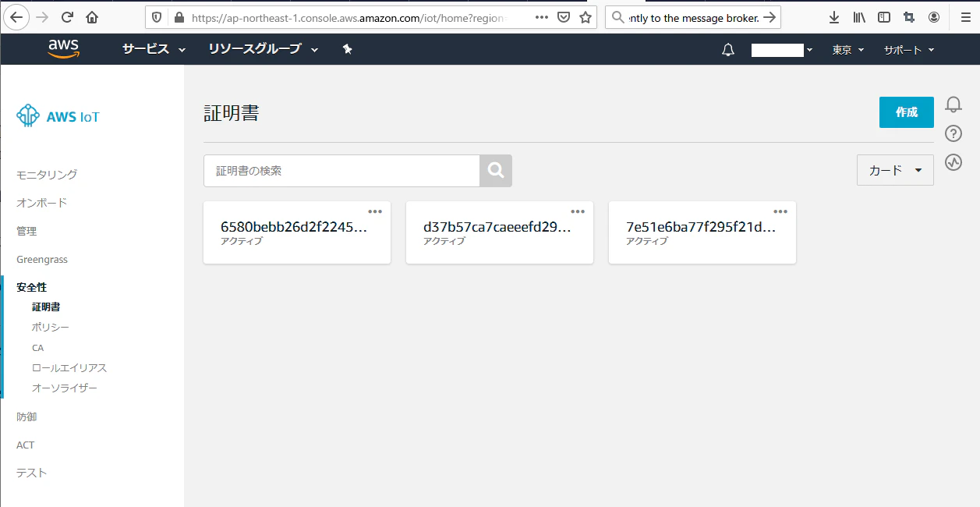This screenshot has height=507, width=980.
Task: Click the screenshot crop icon in toolbar
Action: pyautogui.click(x=909, y=16)
